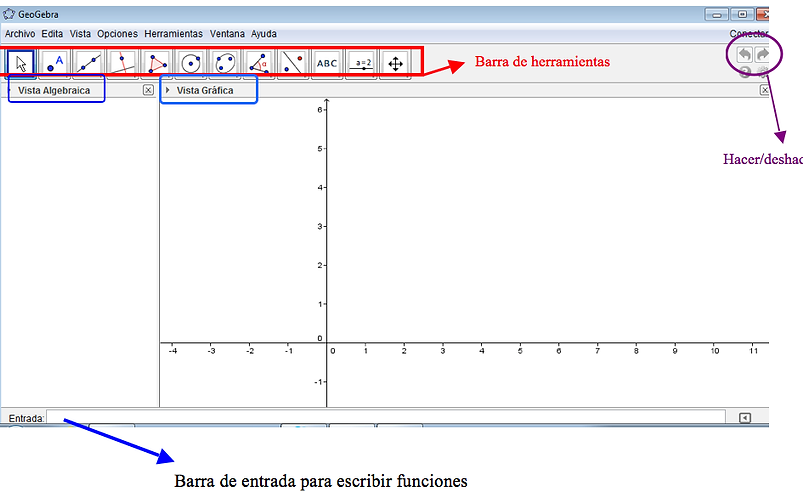Select the New Point tool
This screenshot has height=503, width=803.
(x=54, y=64)
